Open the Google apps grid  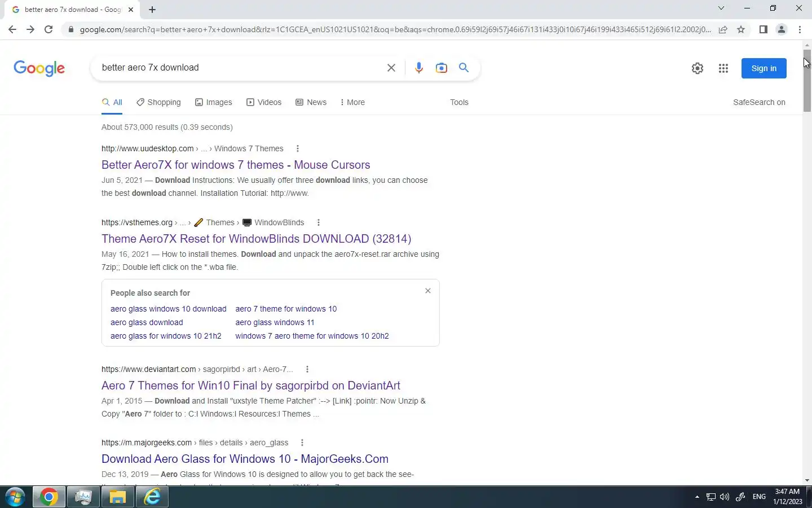click(x=723, y=68)
